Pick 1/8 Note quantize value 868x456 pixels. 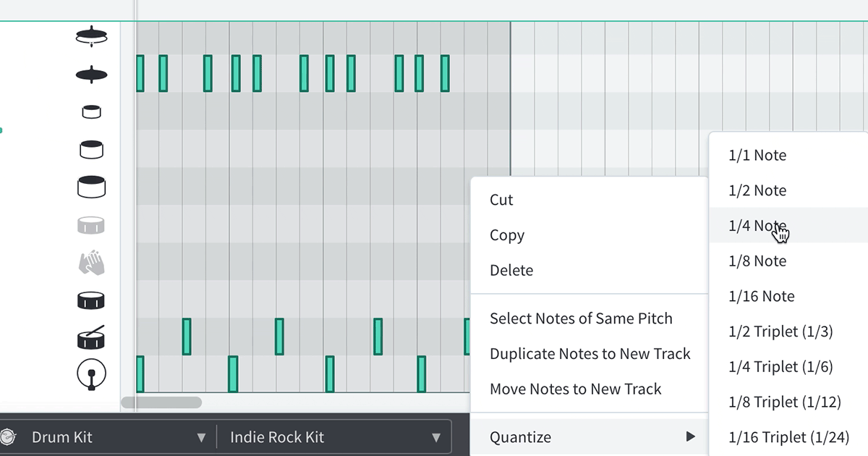[x=757, y=261]
